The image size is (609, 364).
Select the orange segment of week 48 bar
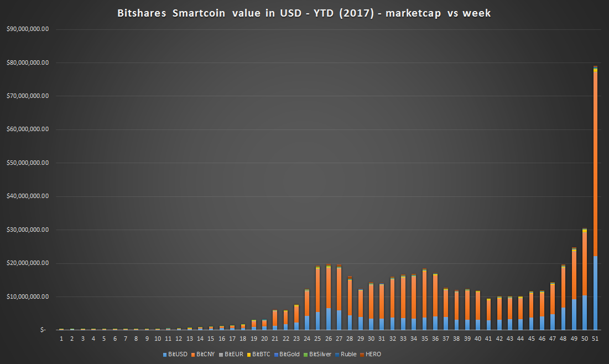point(563,288)
